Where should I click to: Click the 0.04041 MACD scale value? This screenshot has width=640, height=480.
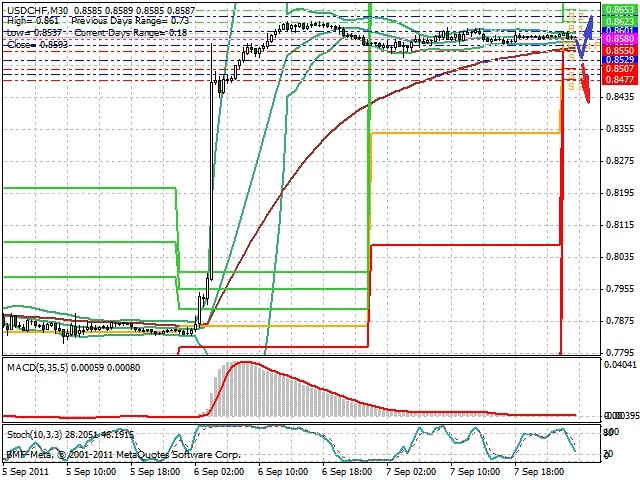coord(620,364)
